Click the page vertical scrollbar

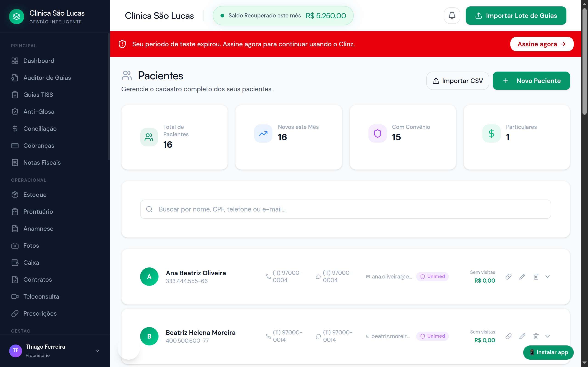click(584, 61)
